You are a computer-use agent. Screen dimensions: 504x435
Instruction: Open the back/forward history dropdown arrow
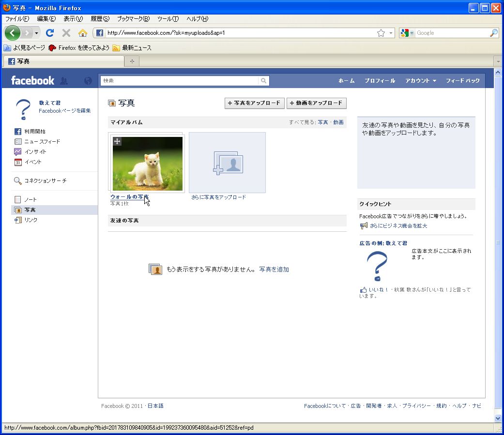tap(36, 33)
